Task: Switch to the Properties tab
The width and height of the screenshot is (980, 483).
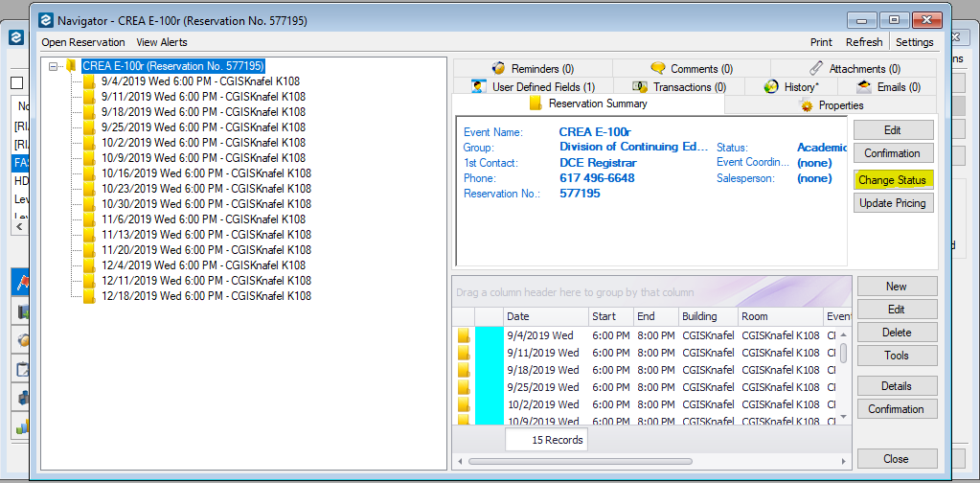Action: click(x=832, y=105)
